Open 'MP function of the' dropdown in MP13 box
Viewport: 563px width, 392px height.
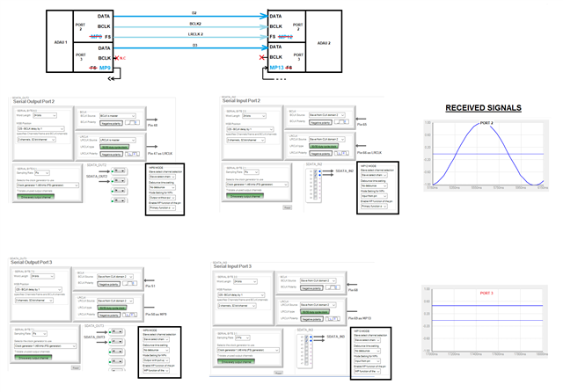[368, 372]
